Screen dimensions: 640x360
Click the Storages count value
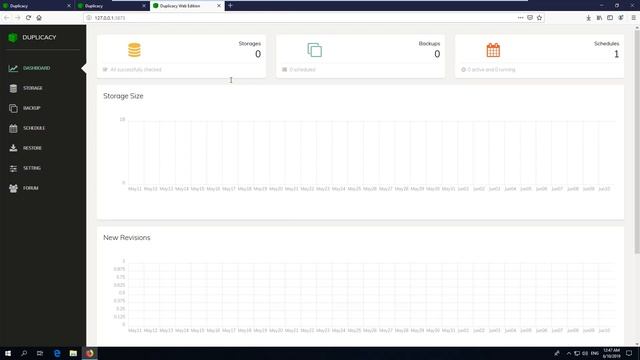tap(258, 54)
